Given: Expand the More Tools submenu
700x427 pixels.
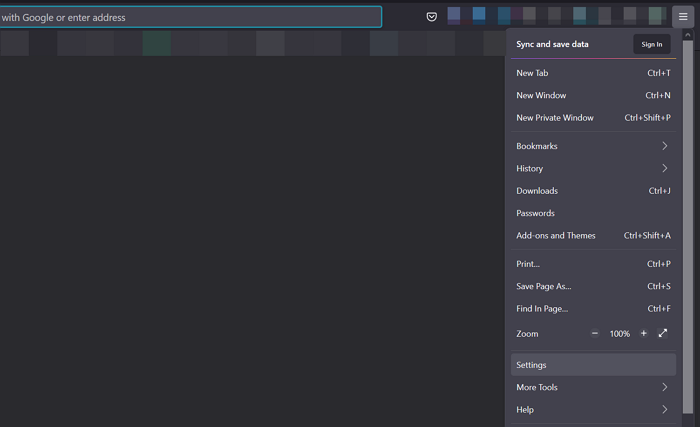Looking at the screenshot, I should 593,387.
